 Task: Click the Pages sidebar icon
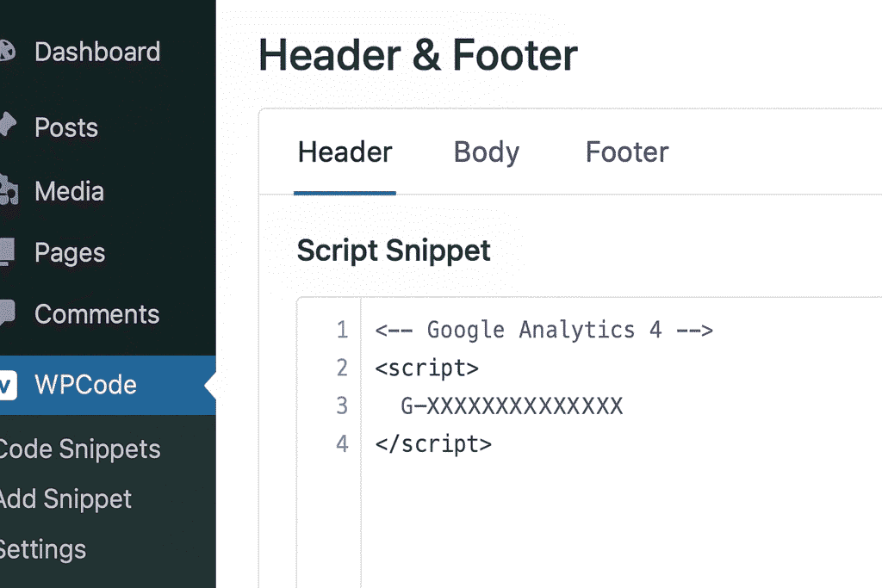7,252
